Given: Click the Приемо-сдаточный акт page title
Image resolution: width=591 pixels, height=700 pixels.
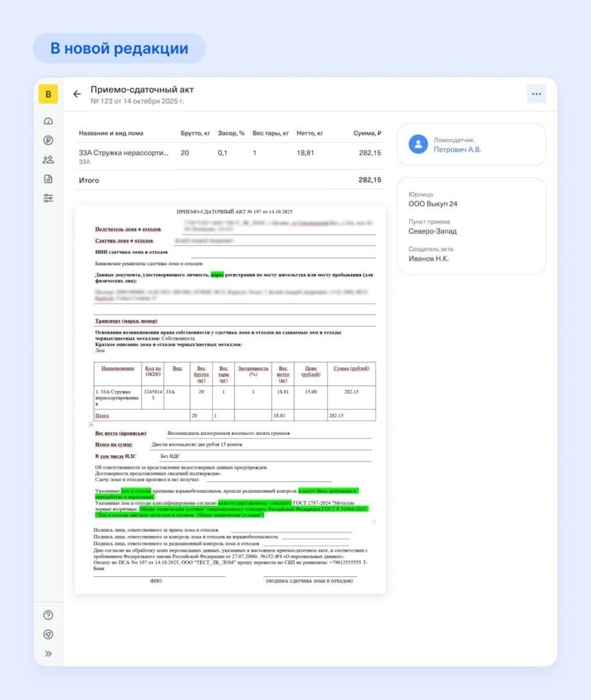Looking at the screenshot, I should tap(142, 90).
